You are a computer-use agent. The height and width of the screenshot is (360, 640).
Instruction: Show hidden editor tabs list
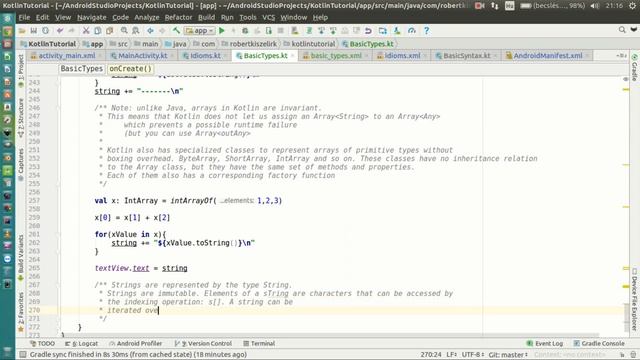click(621, 56)
